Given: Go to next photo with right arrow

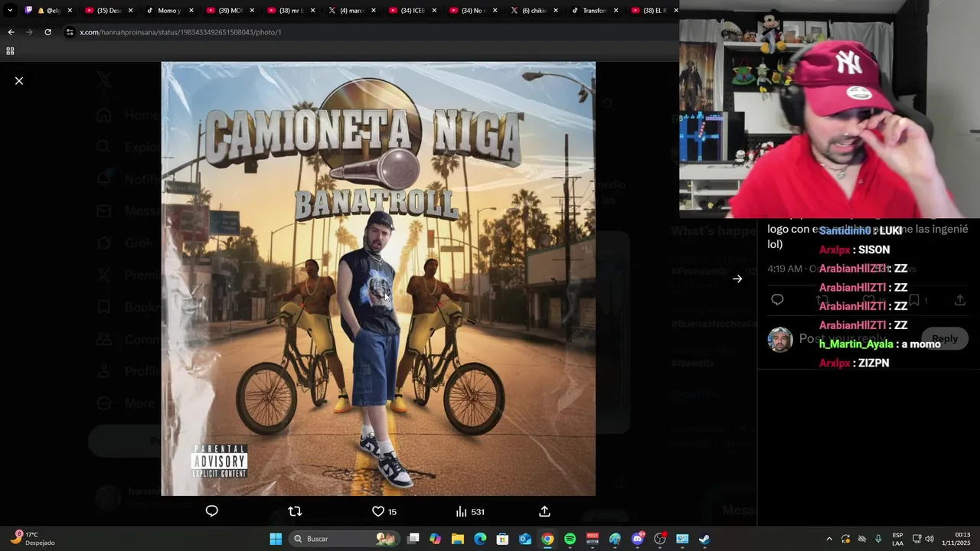Looking at the screenshot, I should 737,279.
